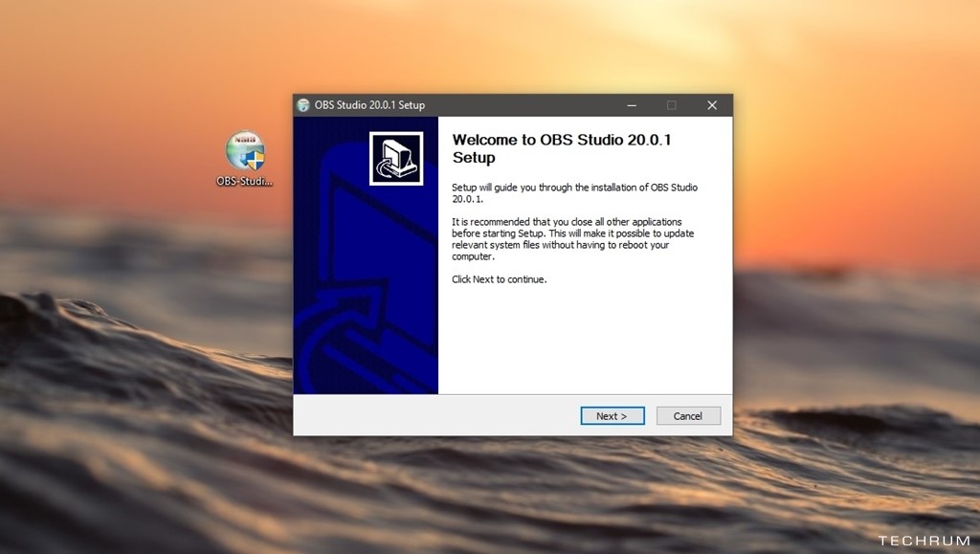Click the "OBS-Studi..." label under desktop icon
This screenshot has width=980, height=554.
click(245, 181)
